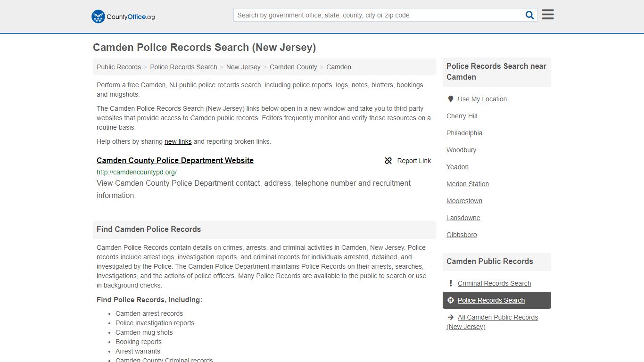Click 'Camden Public Records' sidebar heading
This screenshot has height=362, width=644.
point(490,262)
